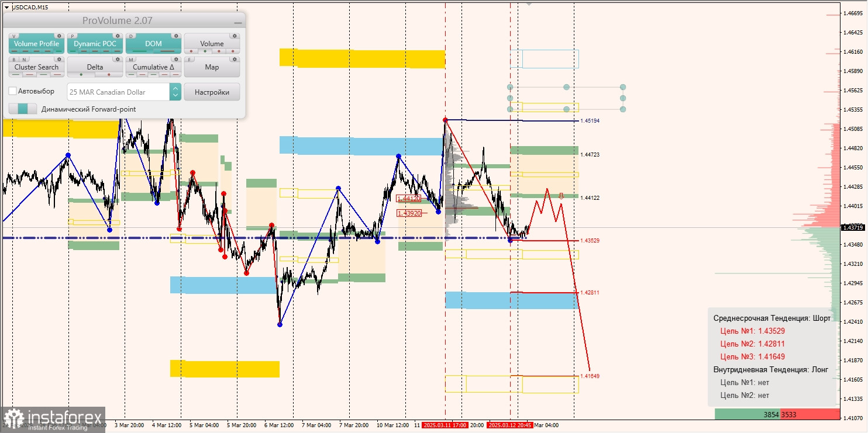This screenshot has height=433, width=868.
Task: Click Цель №1: 1.43529 text
Action: tap(752, 331)
